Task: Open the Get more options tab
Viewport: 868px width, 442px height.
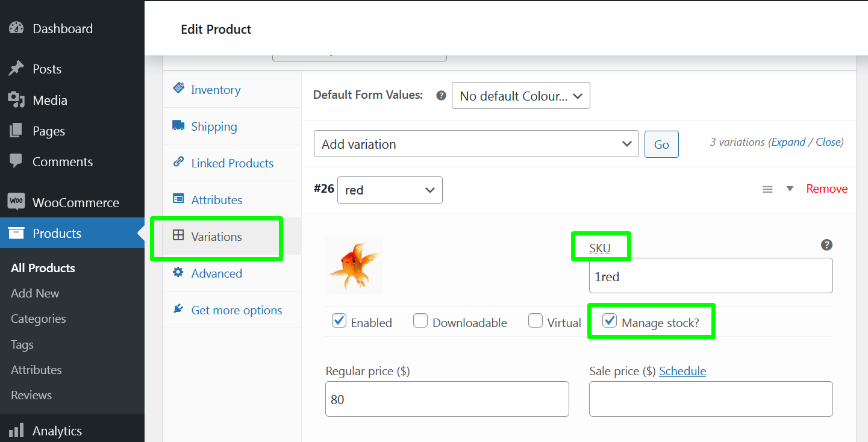Action: (x=232, y=310)
